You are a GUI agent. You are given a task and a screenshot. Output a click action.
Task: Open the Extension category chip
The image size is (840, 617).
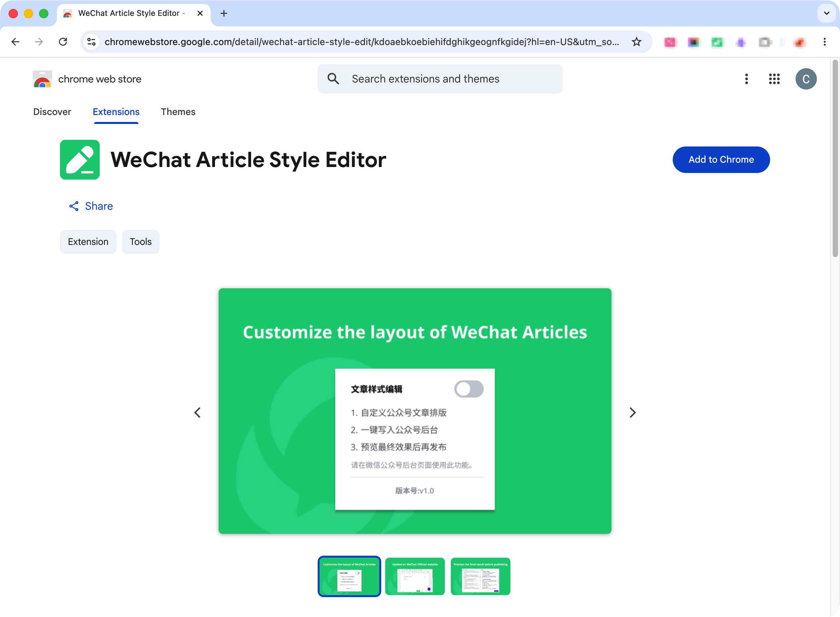click(88, 242)
